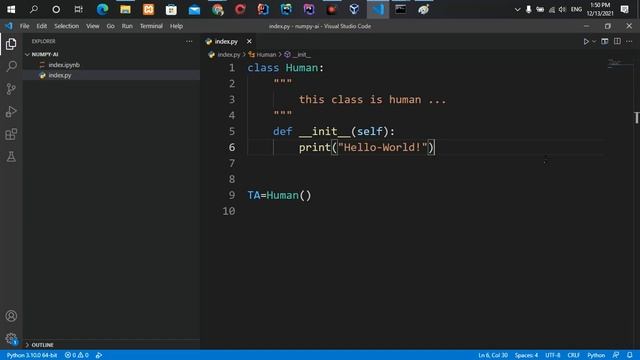Click line number 5 in gutter
This screenshot has height=360, width=640.
tap(231, 131)
